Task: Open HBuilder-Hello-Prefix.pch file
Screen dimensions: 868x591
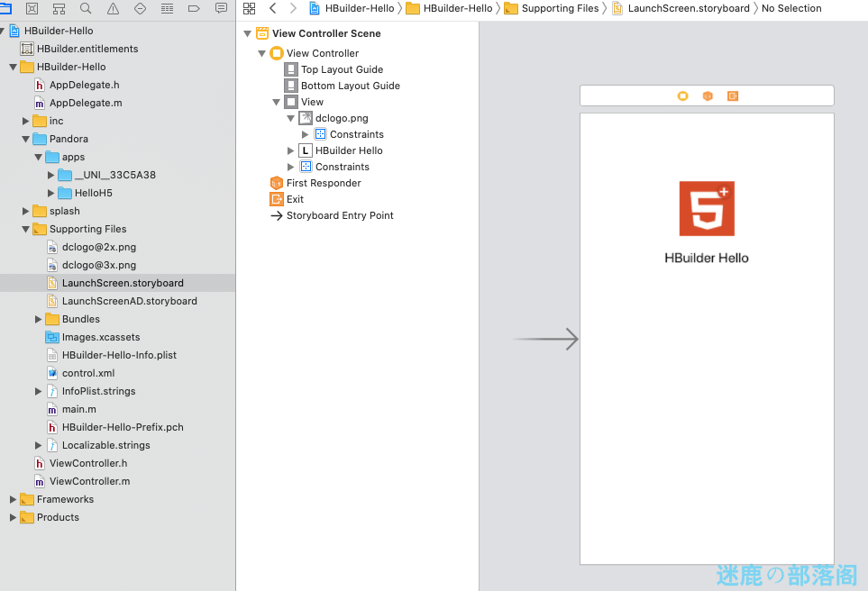Action: (123, 427)
